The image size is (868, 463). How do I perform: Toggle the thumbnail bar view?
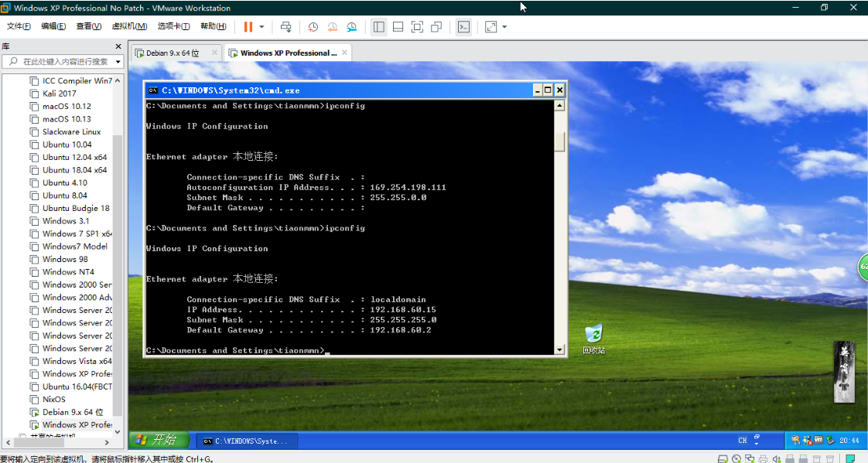pos(398,26)
